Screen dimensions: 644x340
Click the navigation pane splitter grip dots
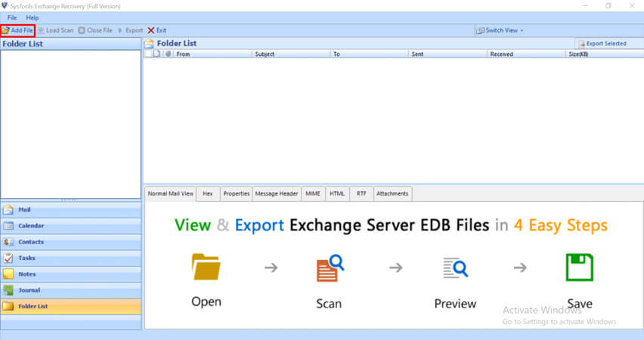69,200
